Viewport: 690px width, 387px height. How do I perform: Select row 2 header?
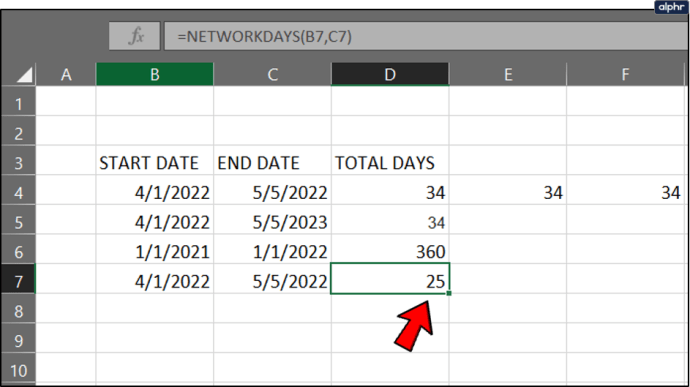tap(18, 133)
